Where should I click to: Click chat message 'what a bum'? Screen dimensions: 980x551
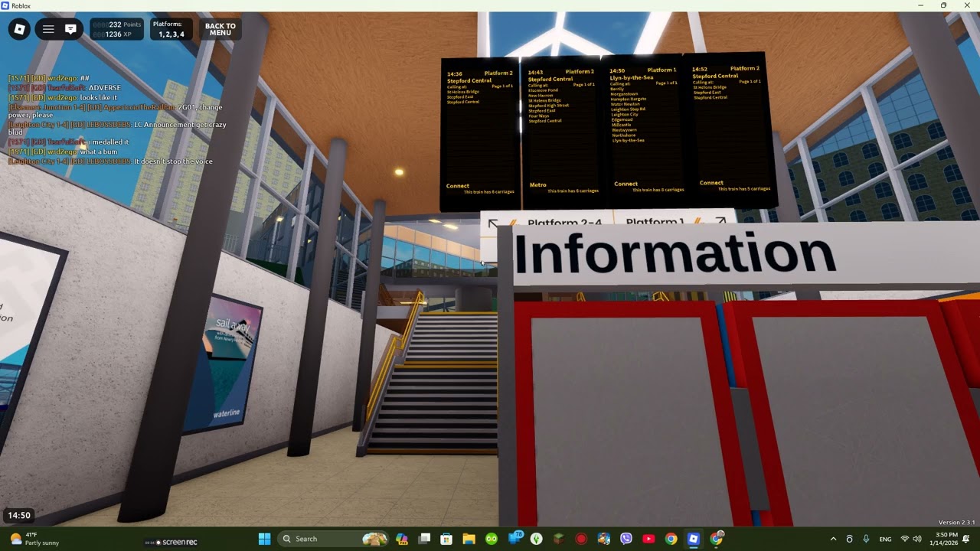[63, 152]
